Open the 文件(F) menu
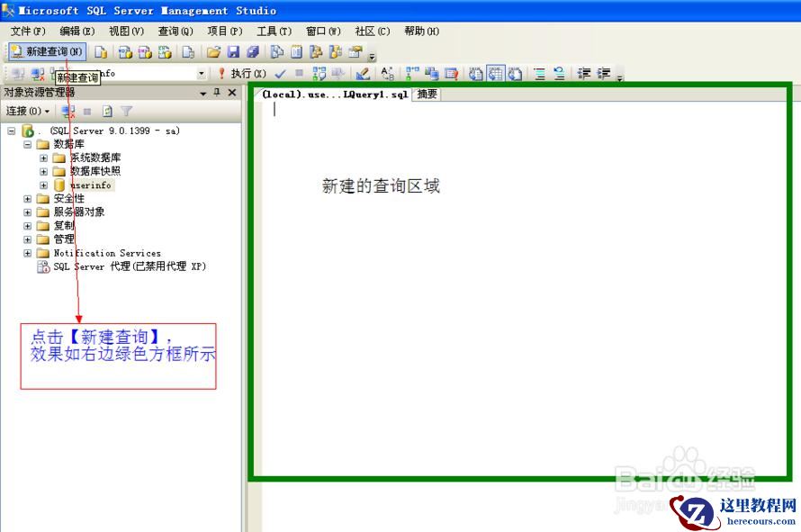 click(x=28, y=32)
